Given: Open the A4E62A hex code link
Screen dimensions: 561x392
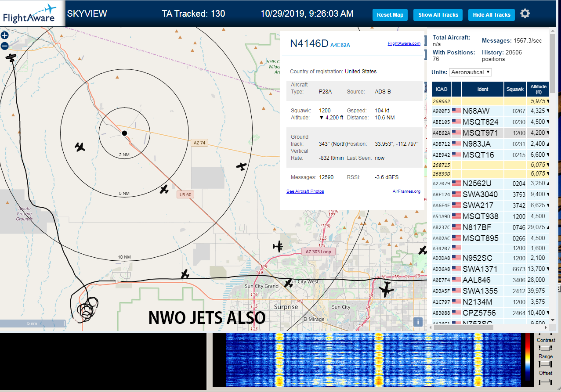Looking at the screenshot, I should pos(340,45).
